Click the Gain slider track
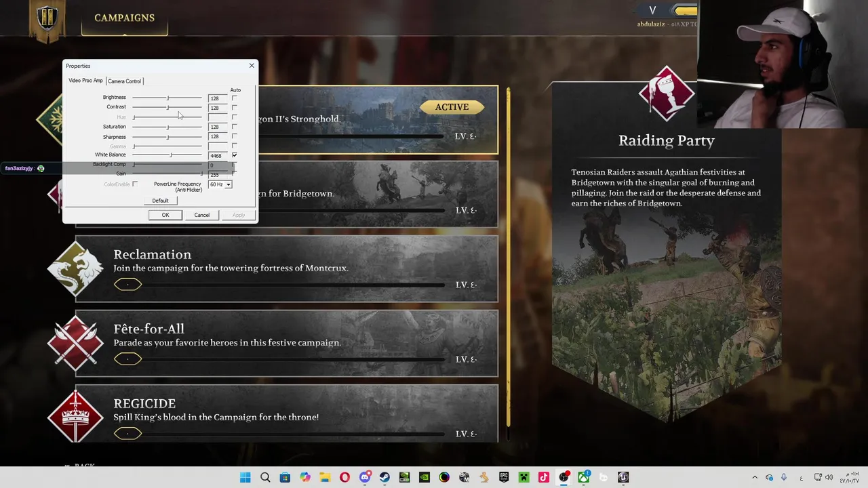The width and height of the screenshot is (868, 488). click(x=167, y=174)
